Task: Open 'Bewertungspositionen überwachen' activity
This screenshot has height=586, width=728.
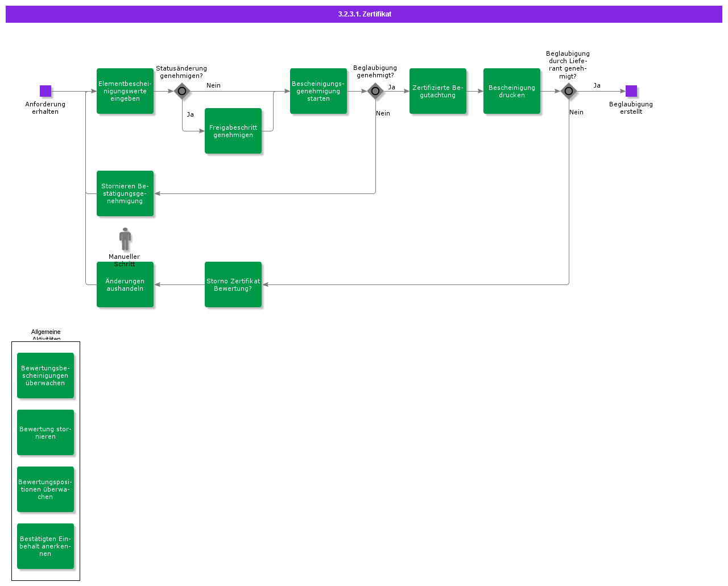Action: tap(45, 489)
